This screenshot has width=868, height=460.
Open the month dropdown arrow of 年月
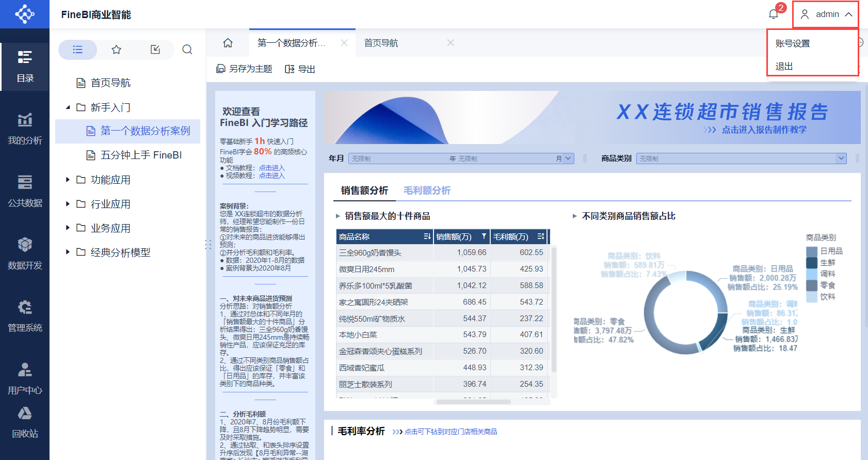[x=568, y=158]
